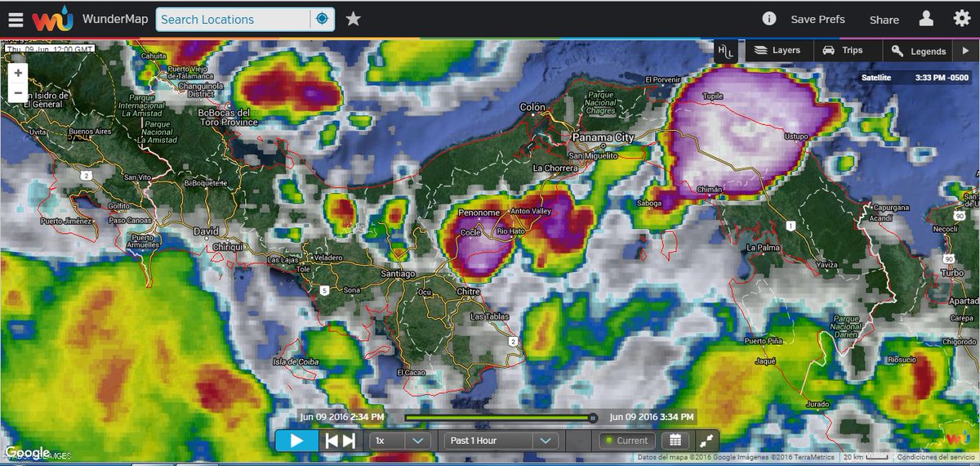Open the settings gear icon
Image resolution: width=980 pixels, height=466 pixels.
pos(961,19)
